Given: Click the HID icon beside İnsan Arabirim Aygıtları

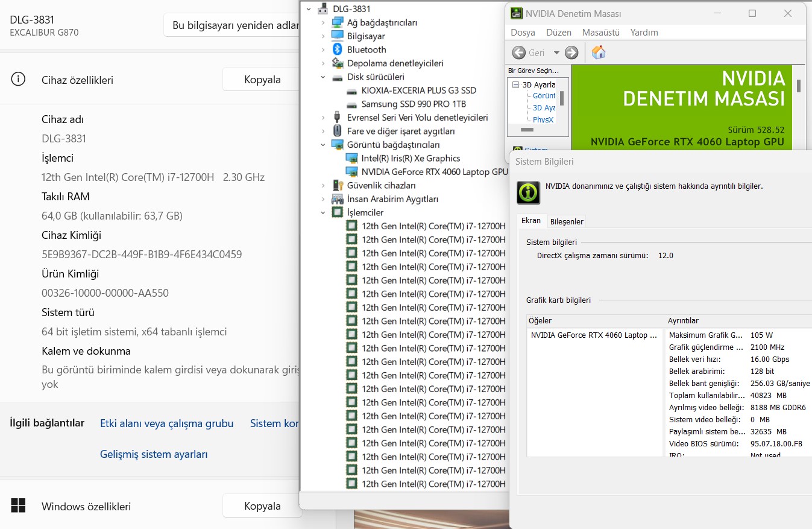Looking at the screenshot, I should pos(338,199).
